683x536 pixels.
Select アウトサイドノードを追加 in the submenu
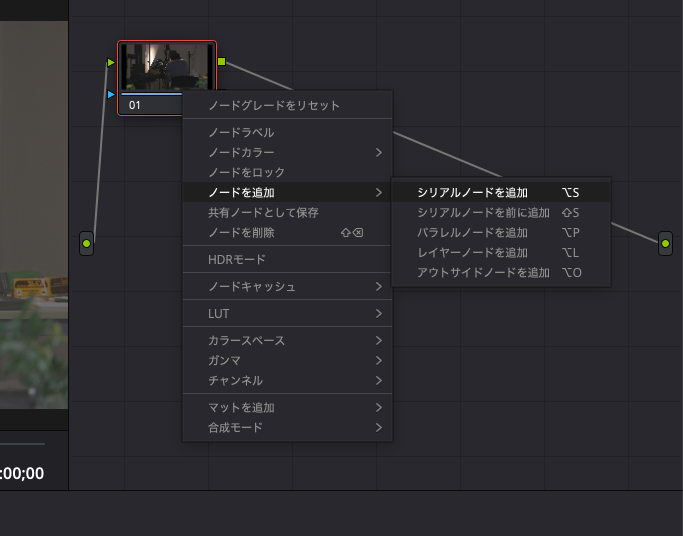click(x=483, y=272)
